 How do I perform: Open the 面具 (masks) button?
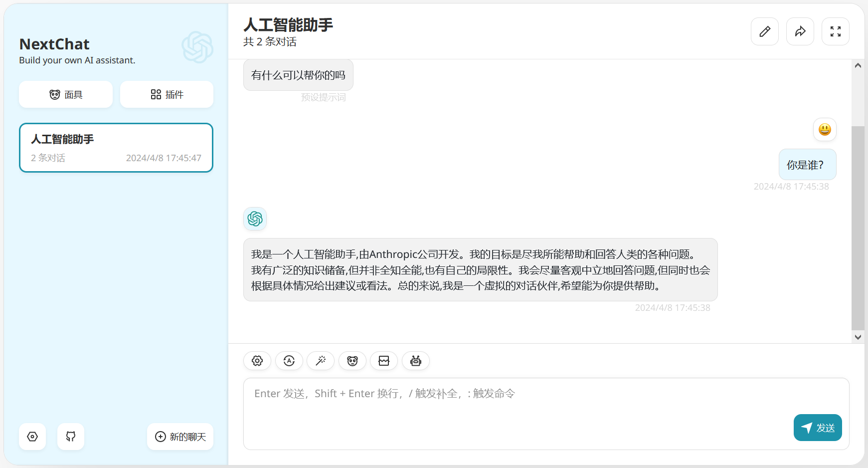(66, 94)
